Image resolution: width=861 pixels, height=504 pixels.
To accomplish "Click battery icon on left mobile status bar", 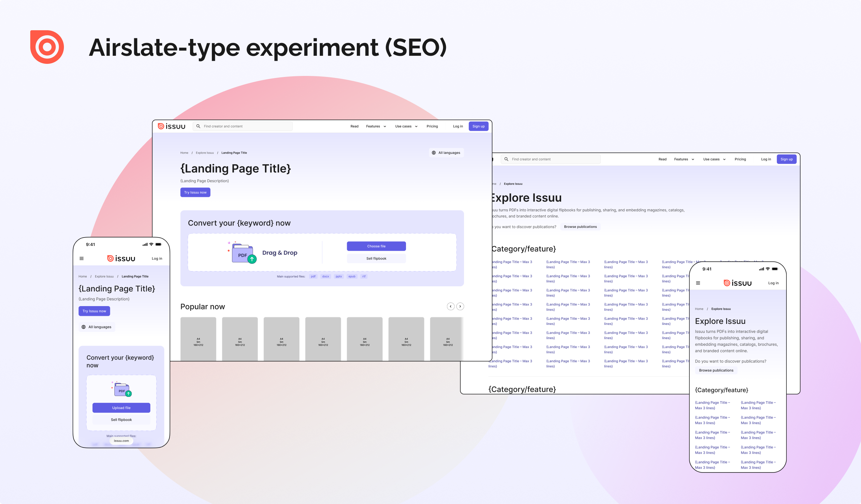I will tap(158, 244).
